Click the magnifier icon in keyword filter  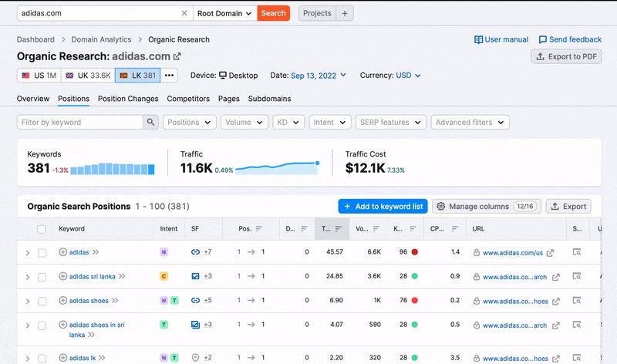(x=150, y=123)
